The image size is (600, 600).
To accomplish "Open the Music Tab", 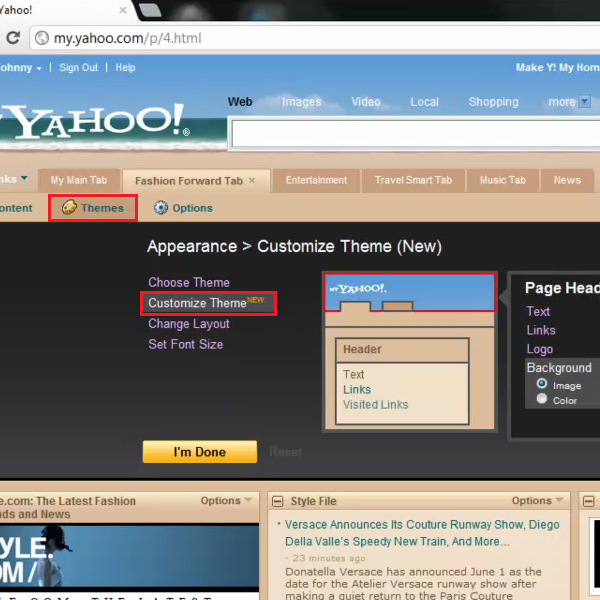I will coord(502,180).
